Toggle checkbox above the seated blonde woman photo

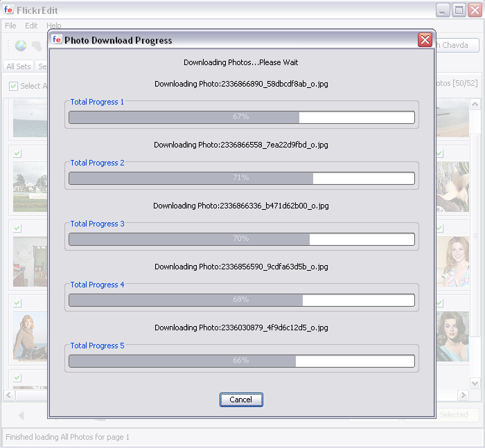pos(17,303)
